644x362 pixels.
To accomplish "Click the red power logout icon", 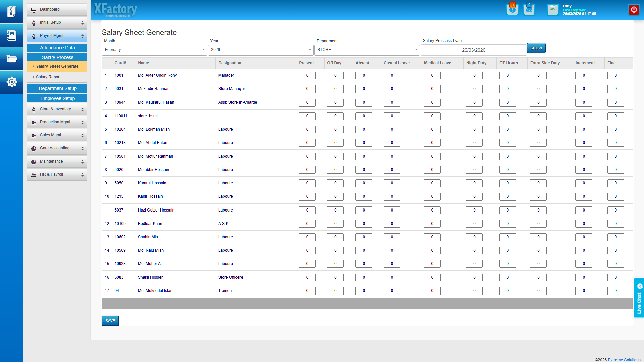I will click(634, 9).
